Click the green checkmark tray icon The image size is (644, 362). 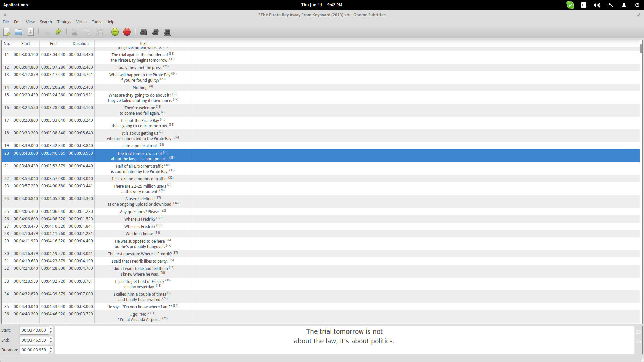[x=570, y=5]
